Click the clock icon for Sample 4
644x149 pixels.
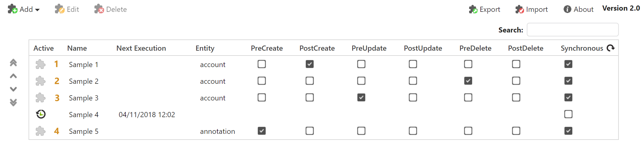pos(41,114)
